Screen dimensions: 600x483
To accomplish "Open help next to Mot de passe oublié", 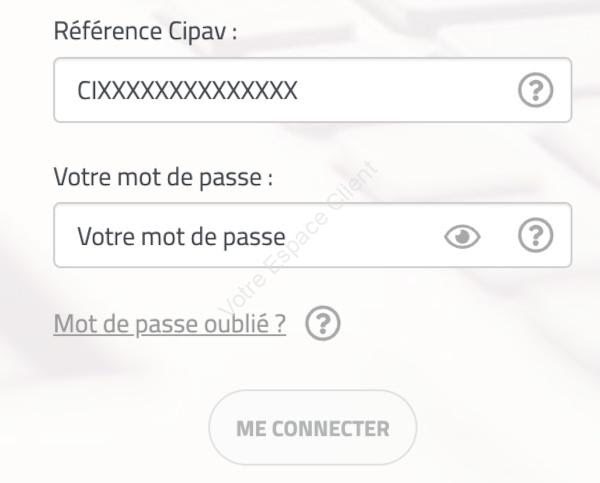I will (324, 324).
